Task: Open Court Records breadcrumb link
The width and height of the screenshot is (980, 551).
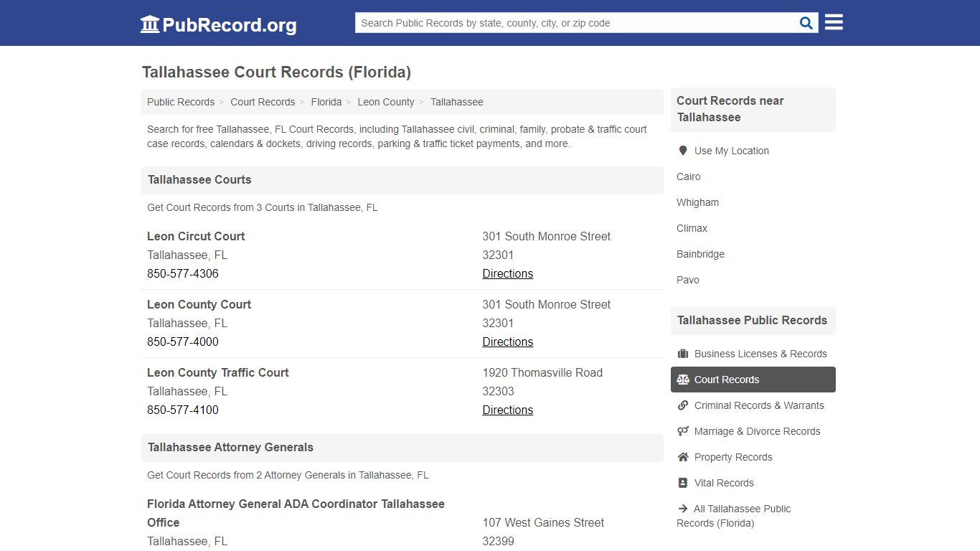Action: coord(263,102)
